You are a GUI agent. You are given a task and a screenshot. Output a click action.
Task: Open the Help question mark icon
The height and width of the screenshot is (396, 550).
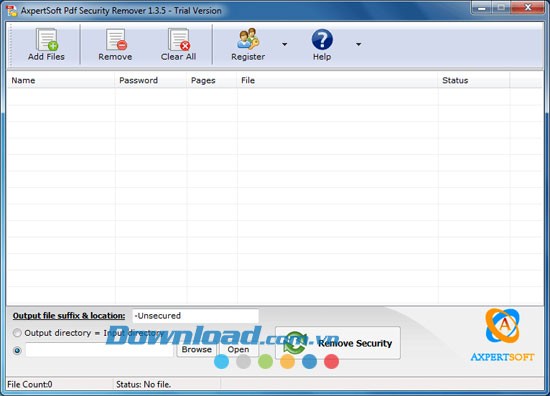click(x=322, y=44)
